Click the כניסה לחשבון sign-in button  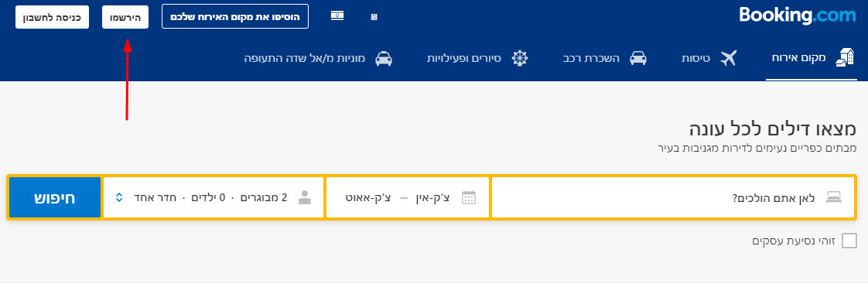click(x=52, y=17)
